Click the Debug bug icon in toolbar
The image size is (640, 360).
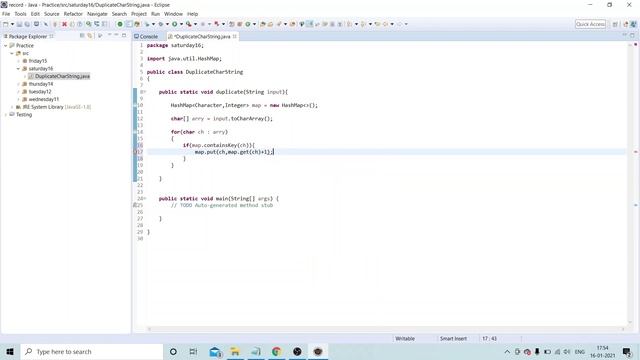click(x=161, y=24)
